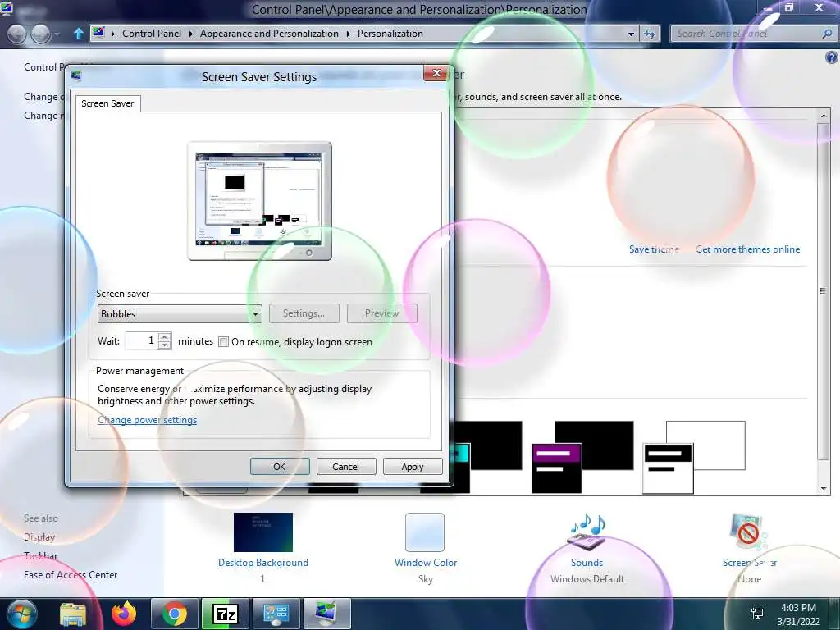840x630 pixels.
Task: Open Desktop Background settings icon
Action: click(x=263, y=532)
